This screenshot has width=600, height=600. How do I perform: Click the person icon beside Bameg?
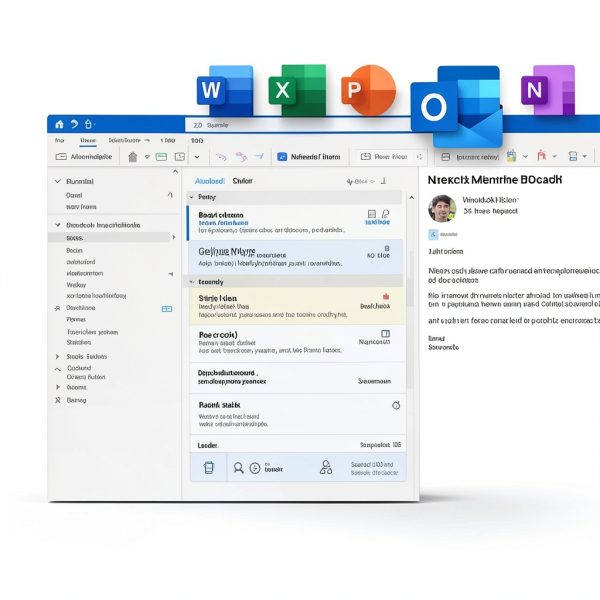[x=58, y=400]
